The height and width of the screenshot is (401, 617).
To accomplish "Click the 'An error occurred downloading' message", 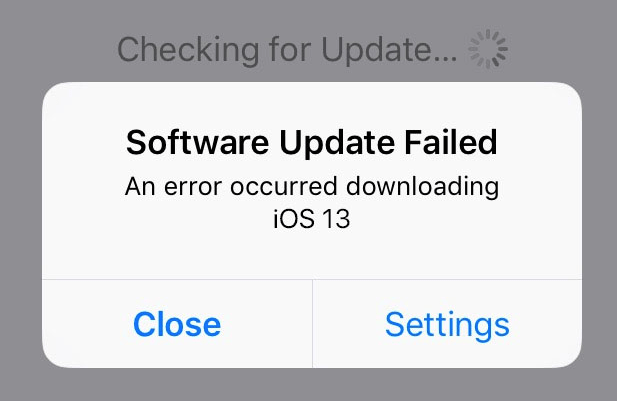I will (x=312, y=187).
